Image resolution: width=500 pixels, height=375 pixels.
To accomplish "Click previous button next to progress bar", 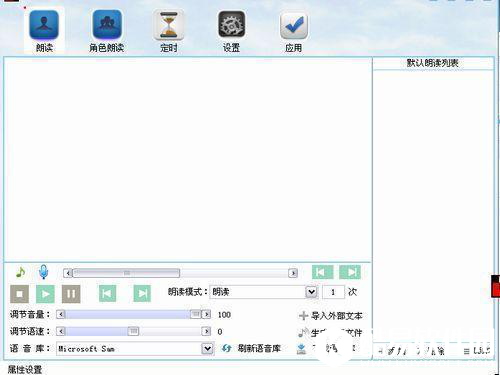I will click(x=322, y=272).
